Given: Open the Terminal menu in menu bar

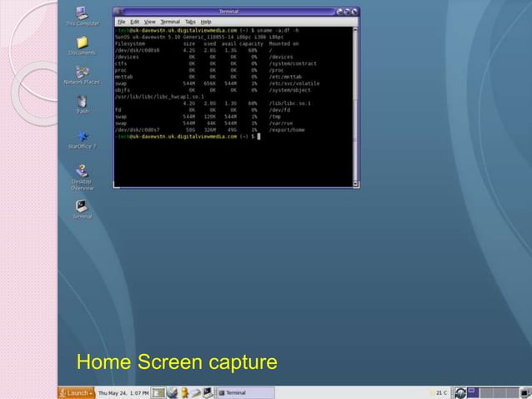Looking at the screenshot, I should coord(169,20).
